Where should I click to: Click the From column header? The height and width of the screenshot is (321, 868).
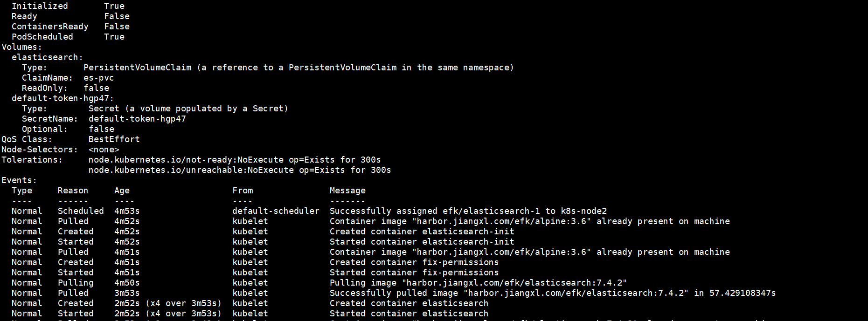pyautogui.click(x=243, y=191)
